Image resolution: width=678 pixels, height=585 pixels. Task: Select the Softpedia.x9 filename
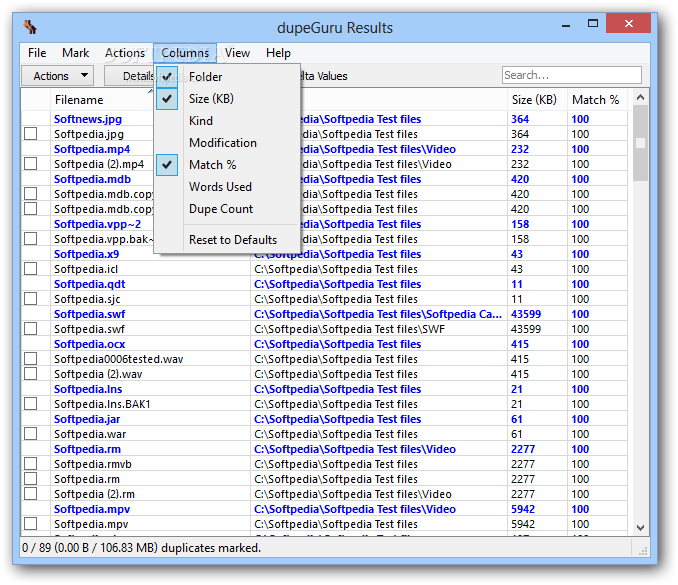point(86,254)
